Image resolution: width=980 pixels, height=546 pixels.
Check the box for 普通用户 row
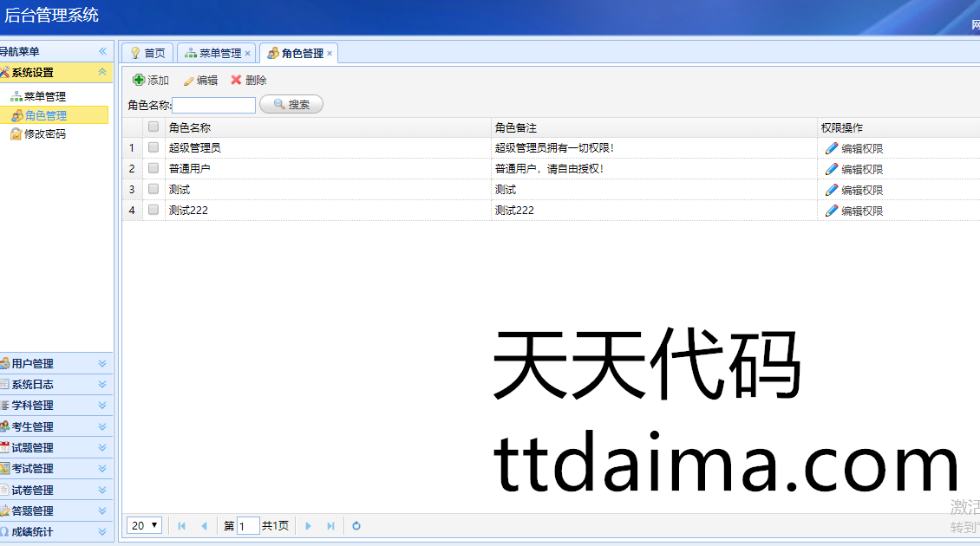tap(154, 168)
